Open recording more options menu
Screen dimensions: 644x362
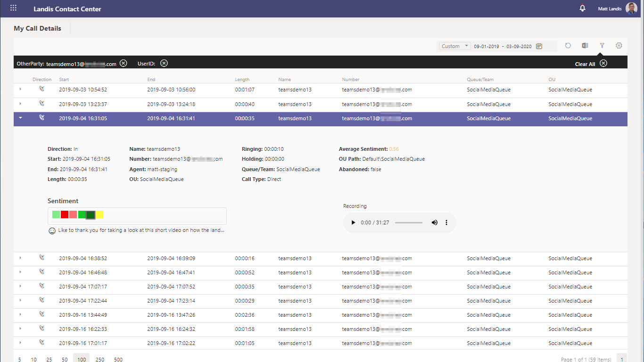pyautogui.click(x=446, y=222)
